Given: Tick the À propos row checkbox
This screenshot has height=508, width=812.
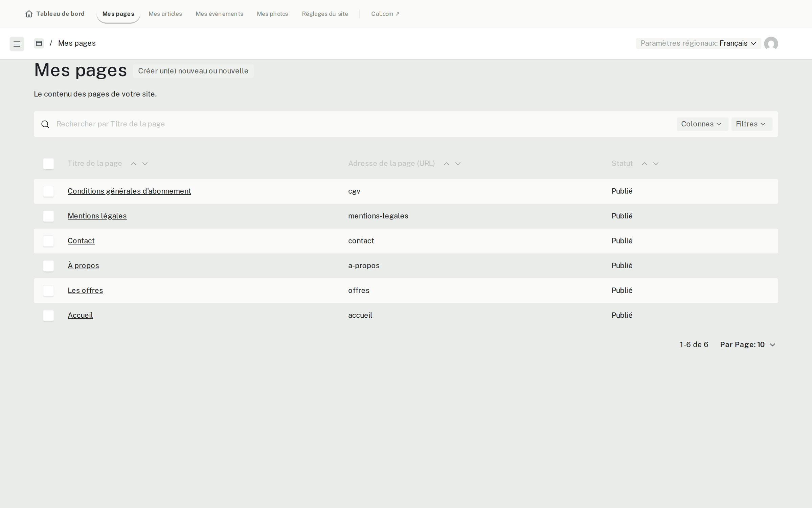Looking at the screenshot, I should coord(48,266).
